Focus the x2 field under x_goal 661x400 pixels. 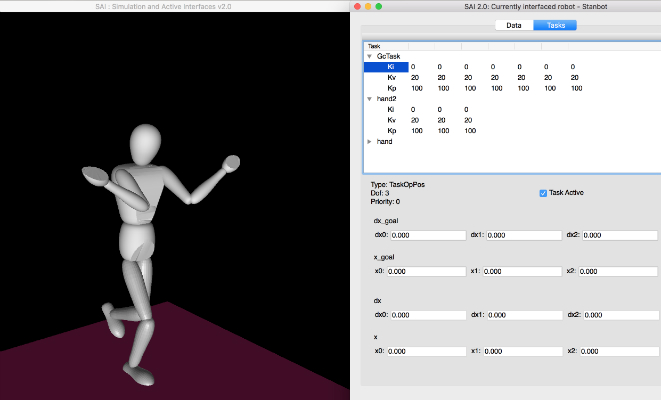pos(617,271)
